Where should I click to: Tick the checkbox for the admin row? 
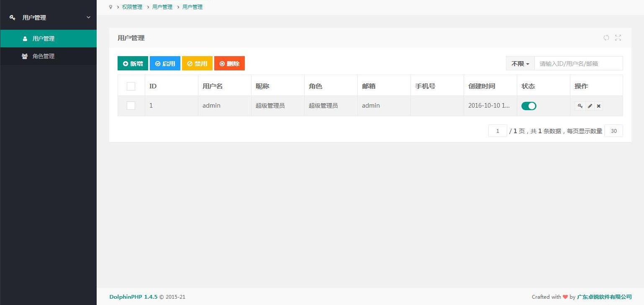point(131,106)
